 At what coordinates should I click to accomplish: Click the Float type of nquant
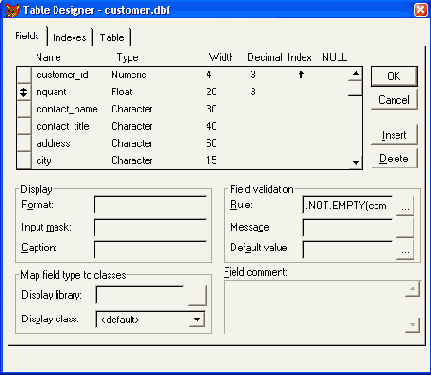(x=122, y=92)
